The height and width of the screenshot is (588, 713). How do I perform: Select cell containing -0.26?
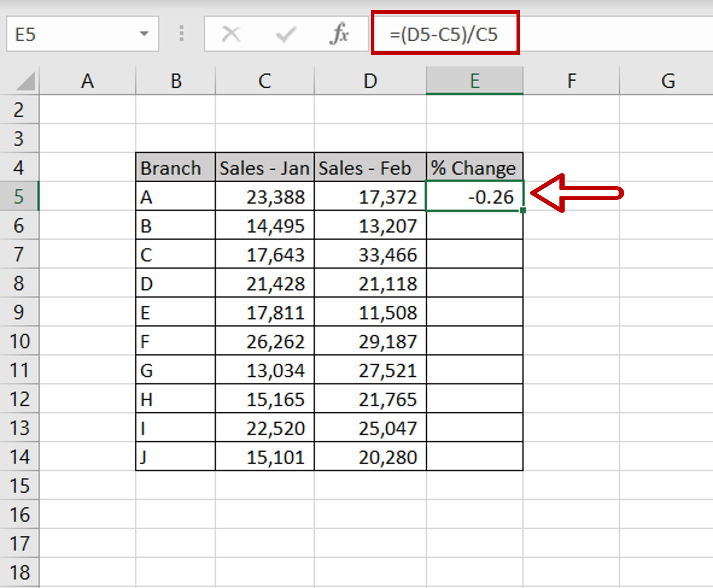coord(474,196)
